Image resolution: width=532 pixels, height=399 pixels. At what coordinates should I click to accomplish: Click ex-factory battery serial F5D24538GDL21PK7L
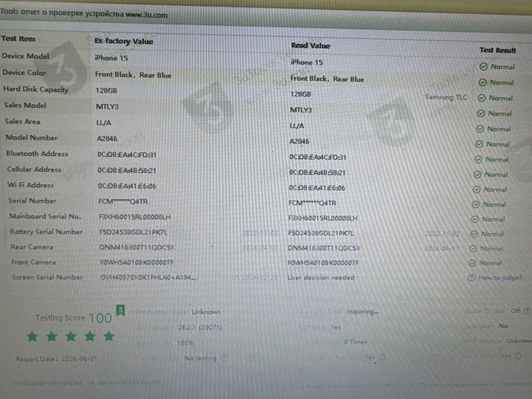coord(133,233)
